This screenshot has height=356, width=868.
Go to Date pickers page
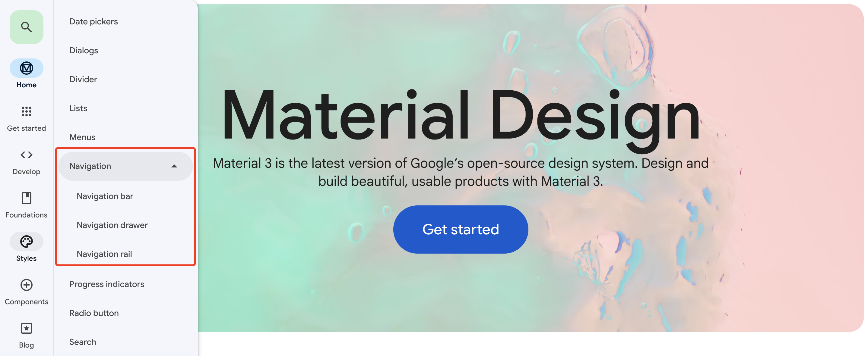coord(93,22)
